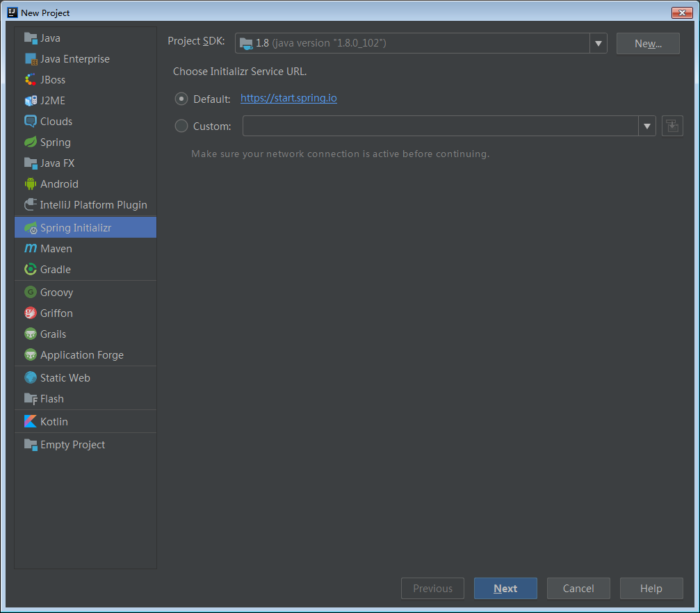Click the Java Enterprise icon

[31, 59]
